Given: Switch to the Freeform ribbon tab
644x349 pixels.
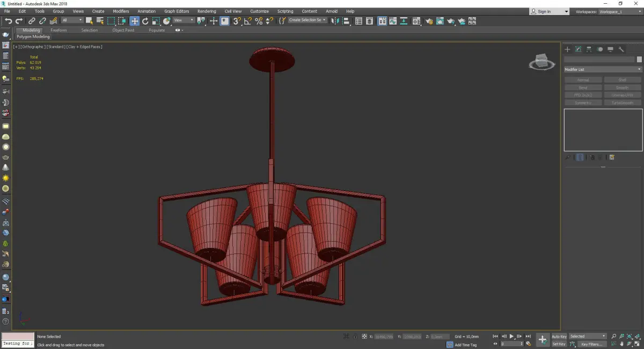Looking at the screenshot, I should coord(58,30).
